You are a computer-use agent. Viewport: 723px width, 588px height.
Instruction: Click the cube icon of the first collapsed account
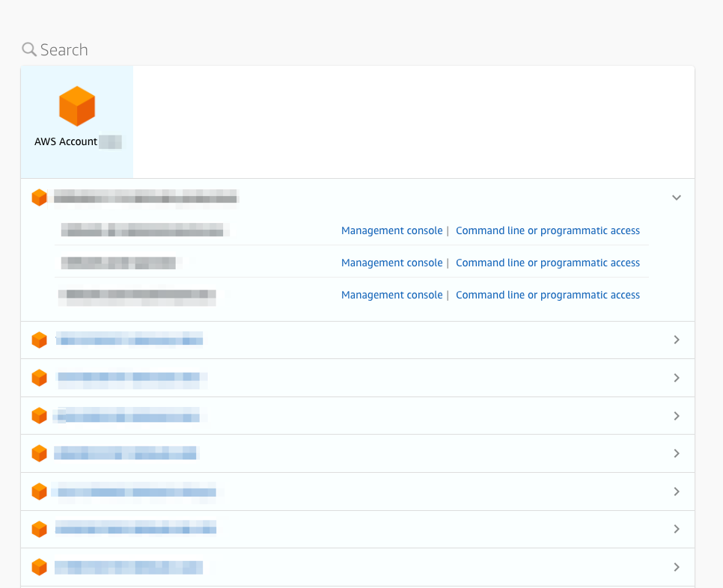click(x=39, y=340)
